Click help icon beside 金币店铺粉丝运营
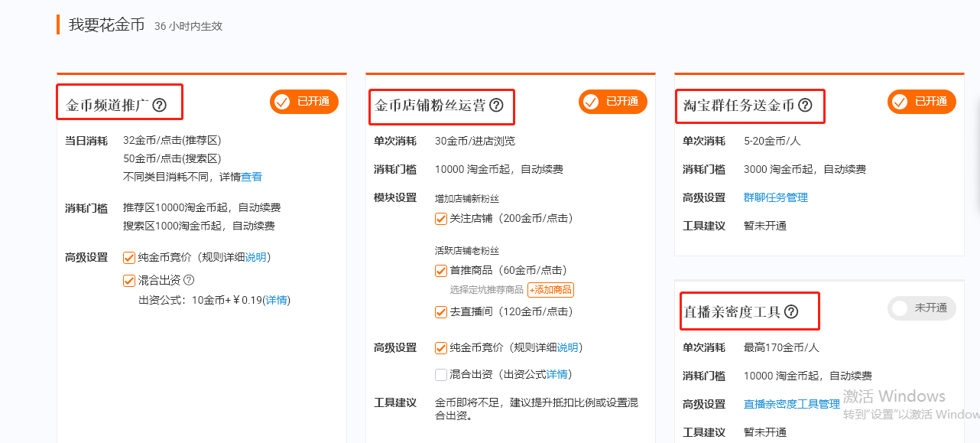 496,106
